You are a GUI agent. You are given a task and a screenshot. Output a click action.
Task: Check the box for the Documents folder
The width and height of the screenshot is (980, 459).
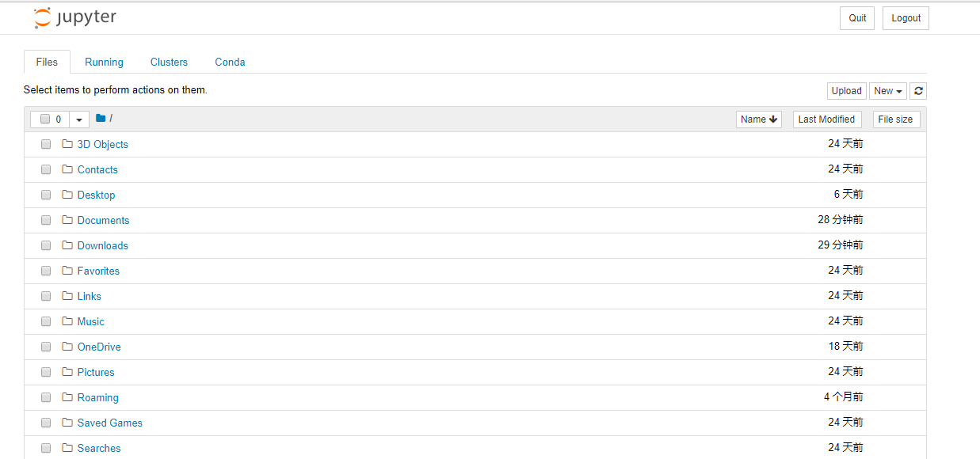coord(46,220)
